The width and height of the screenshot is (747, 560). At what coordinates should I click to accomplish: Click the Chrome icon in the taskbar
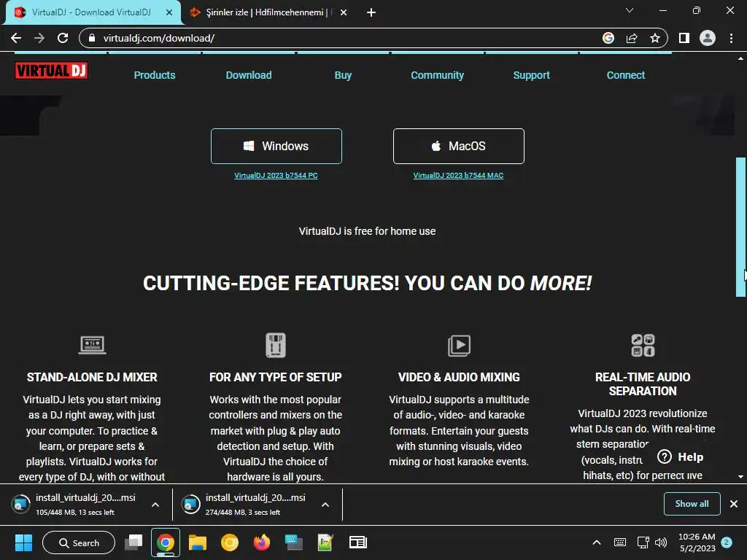click(166, 542)
